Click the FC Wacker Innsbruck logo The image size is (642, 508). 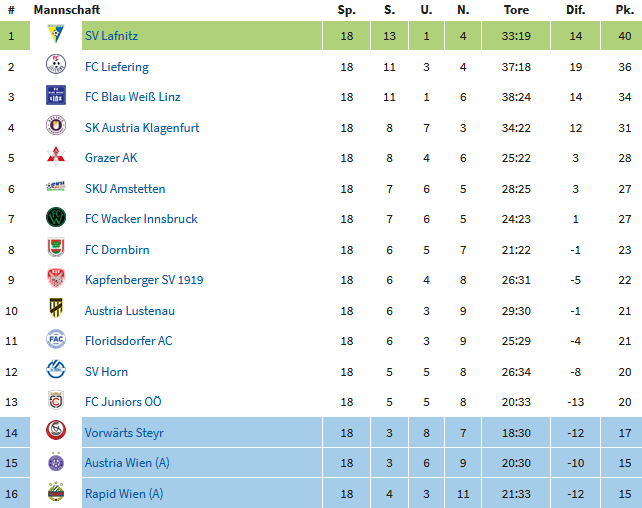pyautogui.click(x=56, y=217)
